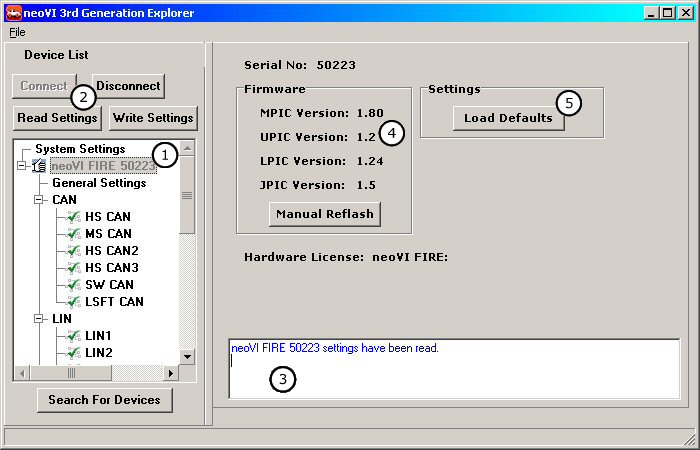
Task: Select System Settings in the tree
Action: [x=80, y=149]
